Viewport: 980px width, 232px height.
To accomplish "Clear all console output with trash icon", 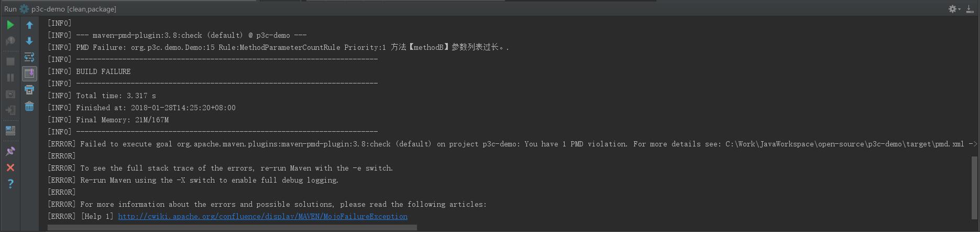I will (29, 106).
